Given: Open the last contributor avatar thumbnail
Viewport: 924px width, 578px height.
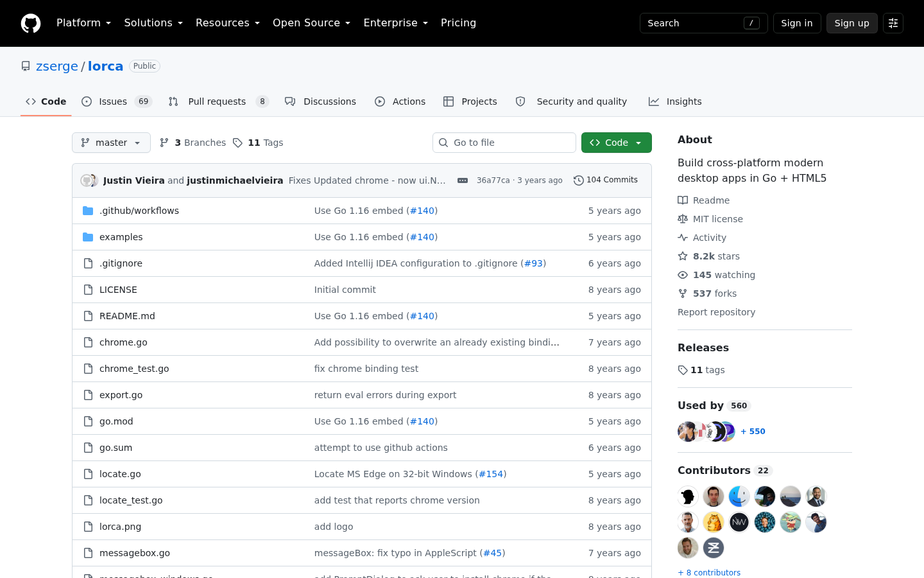Looking at the screenshot, I should 714,548.
